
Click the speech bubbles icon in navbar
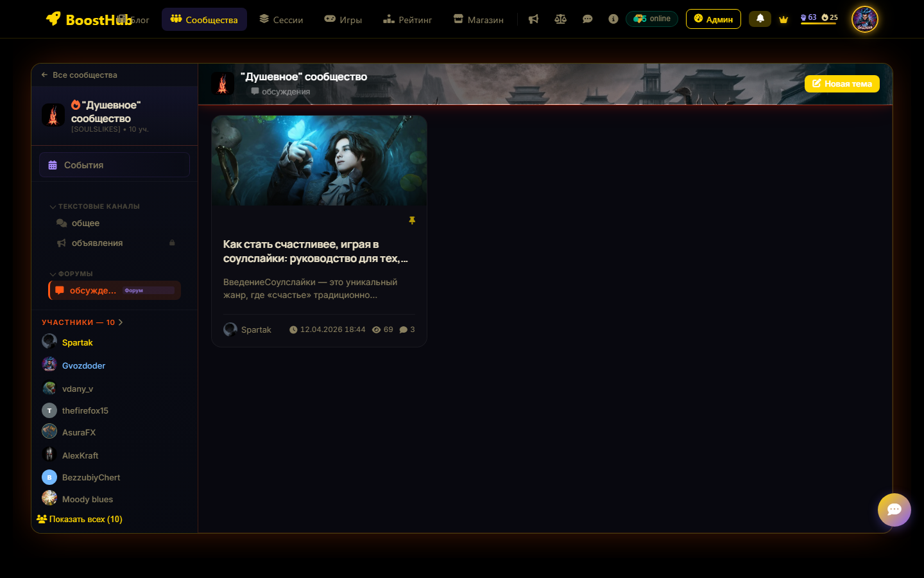[x=587, y=19]
